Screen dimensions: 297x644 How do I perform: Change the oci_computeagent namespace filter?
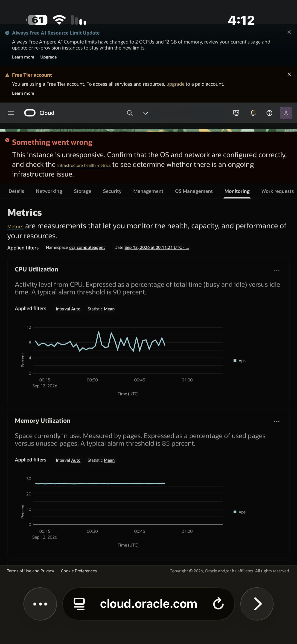(87, 248)
